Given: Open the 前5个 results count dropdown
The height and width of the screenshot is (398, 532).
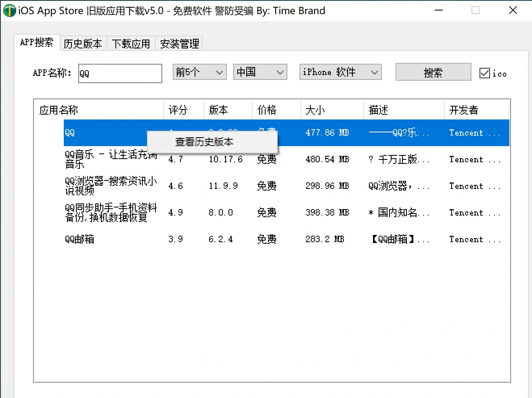Looking at the screenshot, I should pos(199,72).
